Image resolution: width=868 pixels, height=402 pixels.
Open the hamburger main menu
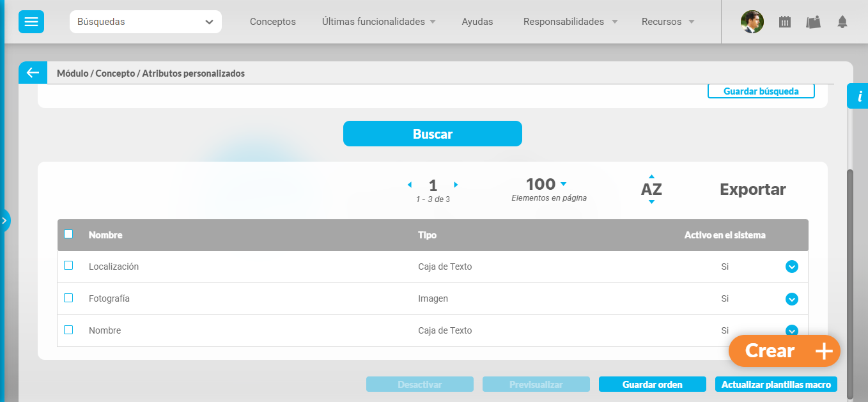coord(31,22)
